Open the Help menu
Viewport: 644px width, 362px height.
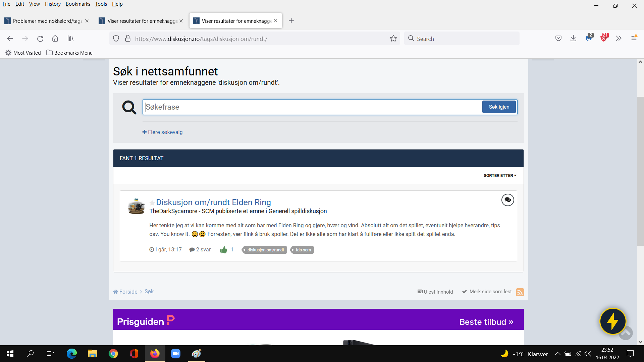pyautogui.click(x=117, y=4)
